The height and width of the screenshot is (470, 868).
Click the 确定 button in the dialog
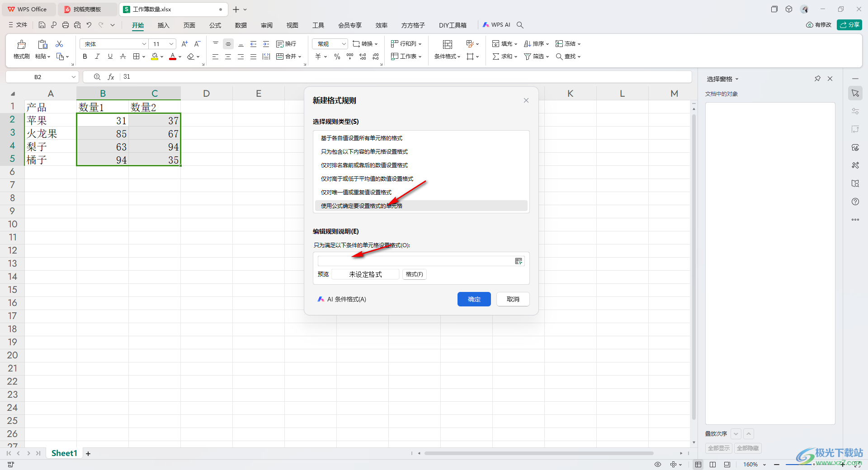pyautogui.click(x=474, y=299)
